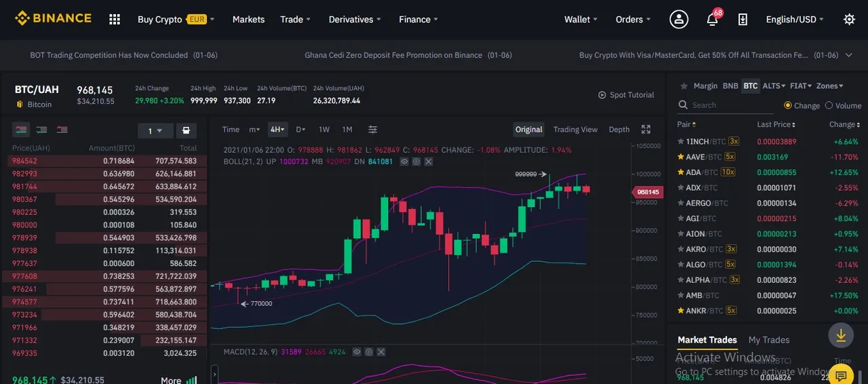Expand the FIAT market dropdown
This screenshot has width=868, height=384.
click(801, 86)
